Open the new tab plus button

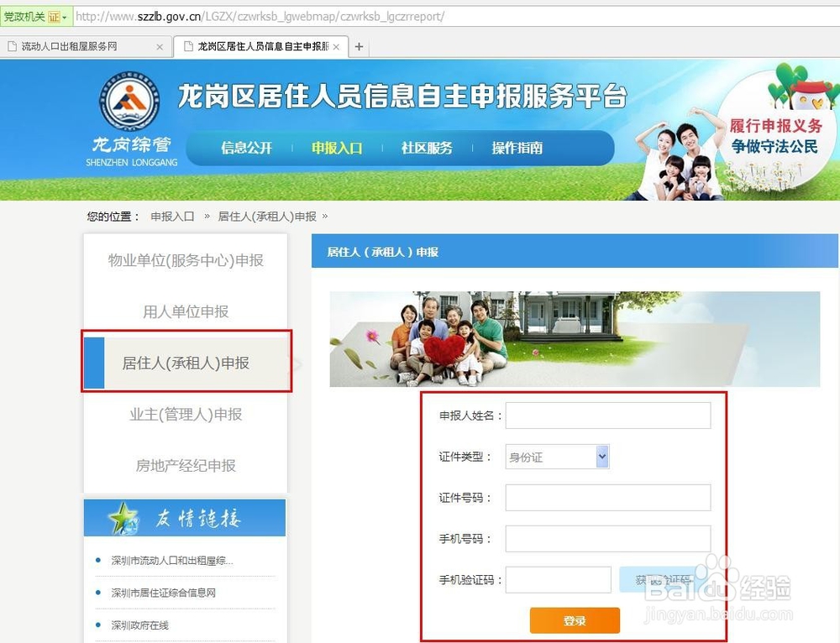[359, 46]
